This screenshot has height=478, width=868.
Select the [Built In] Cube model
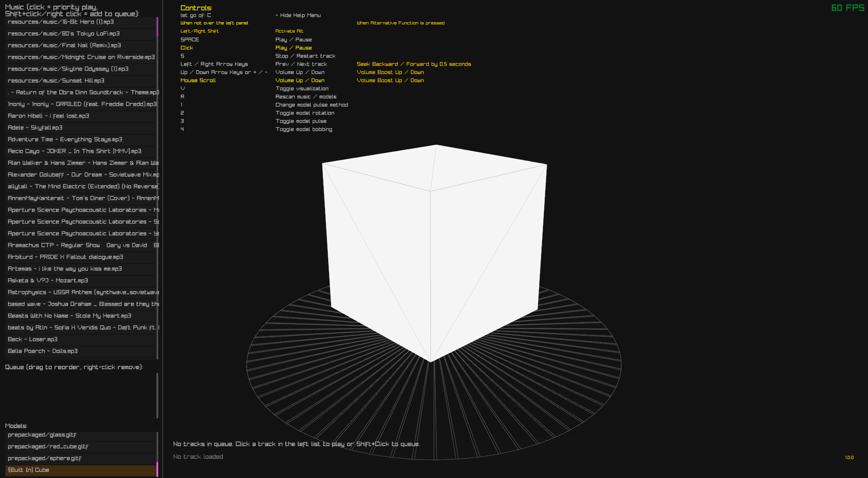point(80,470)
